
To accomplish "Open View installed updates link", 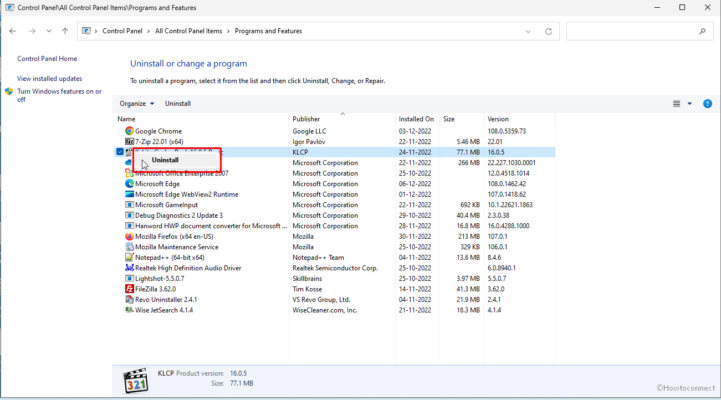I will [x=50, y=79].
